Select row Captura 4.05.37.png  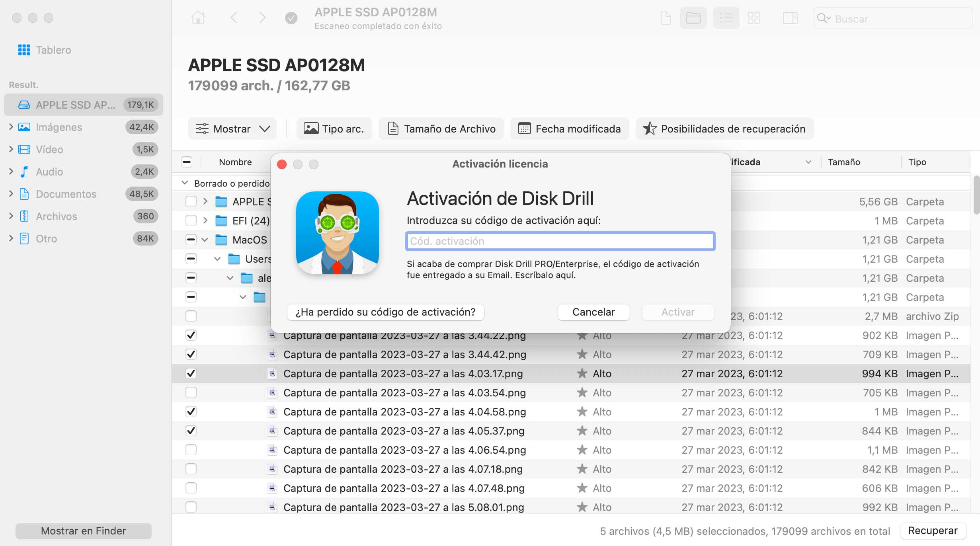tap(571, 431)
